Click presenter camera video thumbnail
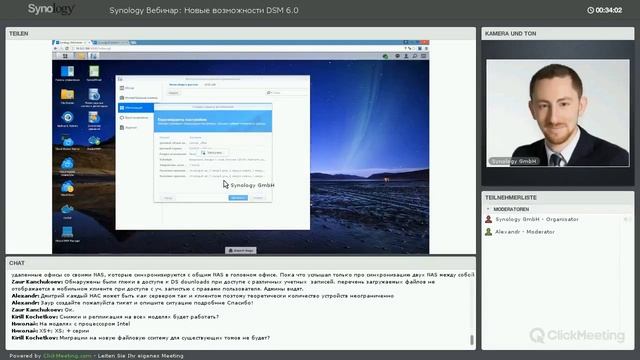This screenshot has height=360, width=640. click(558, 113)
